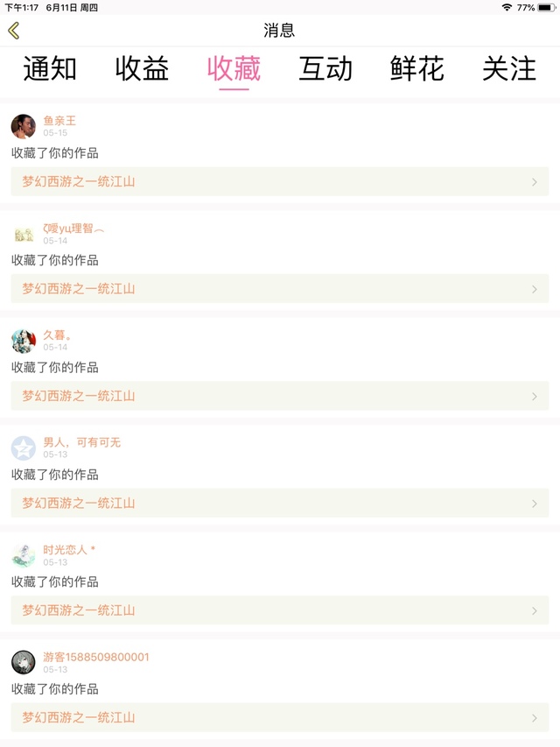The image size is (560, 747).
Task: Tap the avatar of user 久暮。
Action: point(24,341)
